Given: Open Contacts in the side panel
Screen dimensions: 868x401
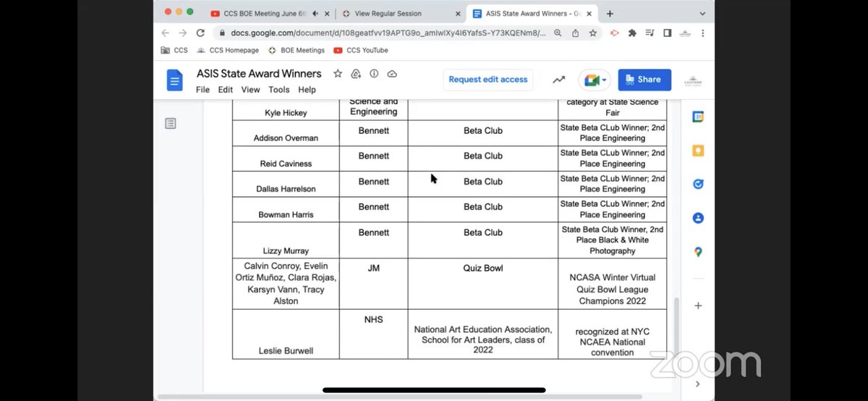Looking at the screenshot, I should click(x=698, y=218).
